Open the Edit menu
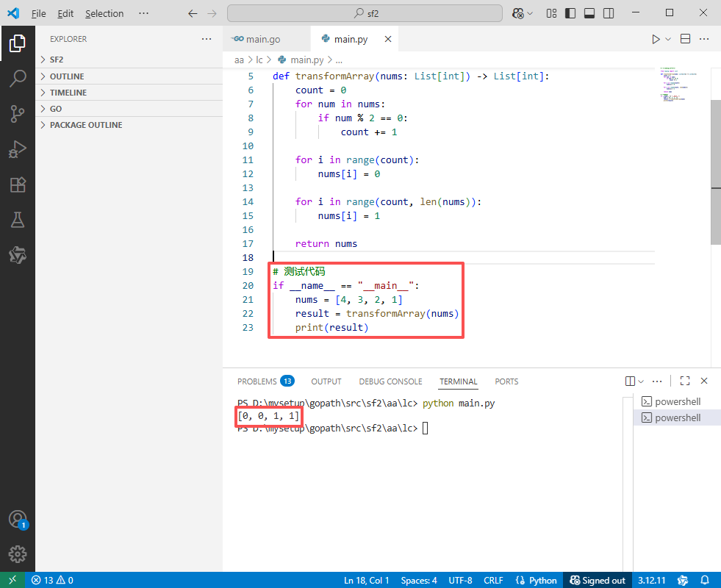721x588 pixels. click(65, 13)
